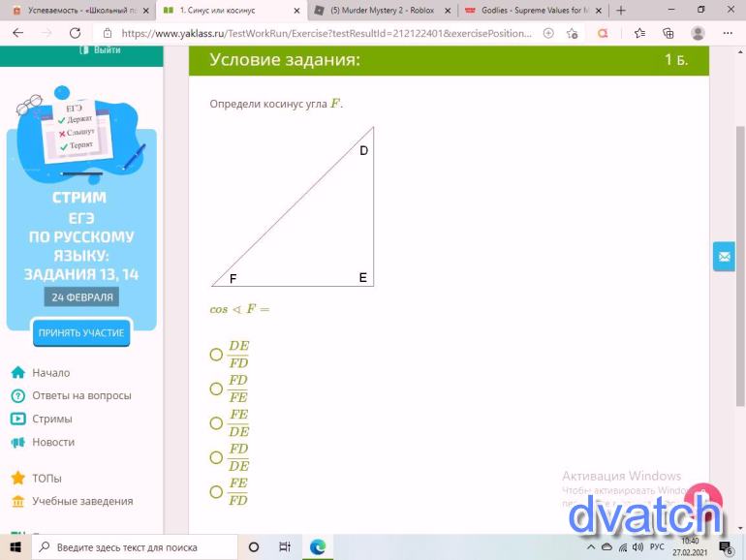Go to Стримы in the sidebar
The image size is (746, 560).
51,419
